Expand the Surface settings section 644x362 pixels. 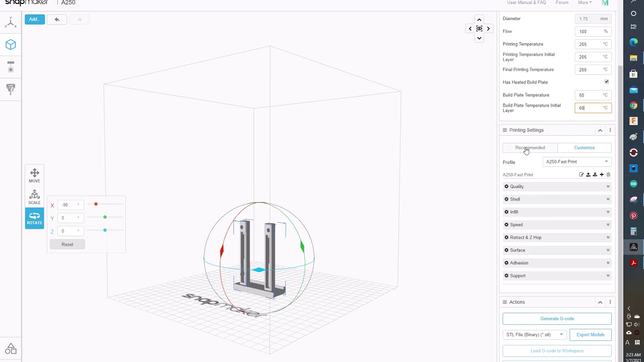click(x=557, y=250)
